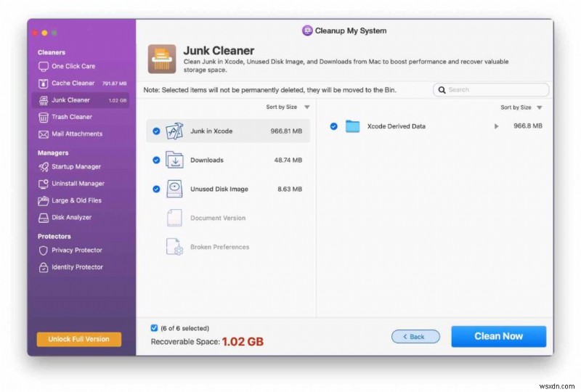Click the 48.74 MB Downloads size
The height and width of the screenshot is (392, 581).
288,160
